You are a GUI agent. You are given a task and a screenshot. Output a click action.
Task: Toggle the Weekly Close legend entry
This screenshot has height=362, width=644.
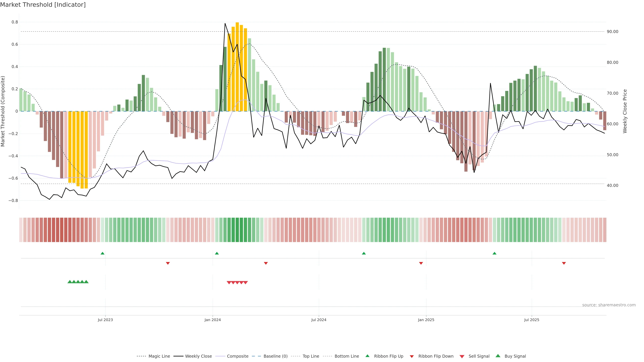click(x=198, y=356)
